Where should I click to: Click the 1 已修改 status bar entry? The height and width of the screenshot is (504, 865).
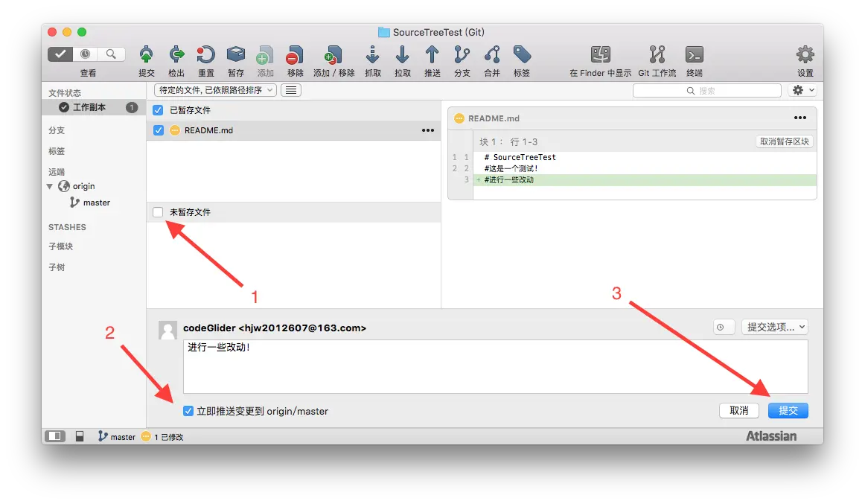pyautogui.click(x=162, y=436)
